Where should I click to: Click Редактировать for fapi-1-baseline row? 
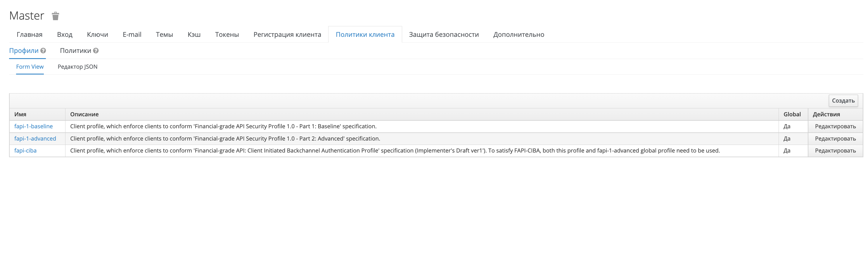pos(835,126)
